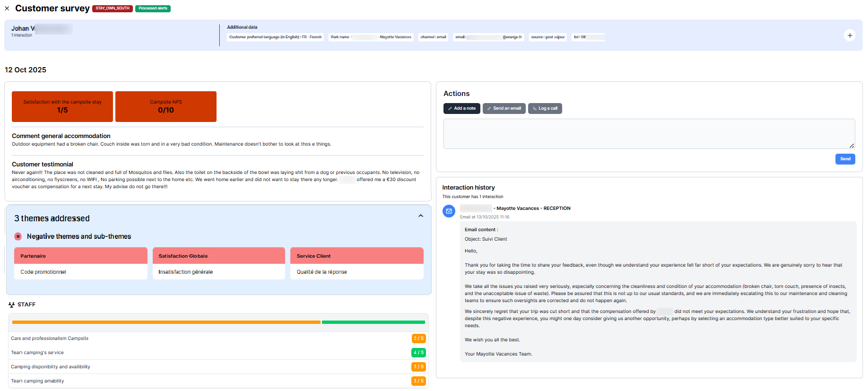Open the Satisfaction with campsite stay score tile

pos(62,106)
